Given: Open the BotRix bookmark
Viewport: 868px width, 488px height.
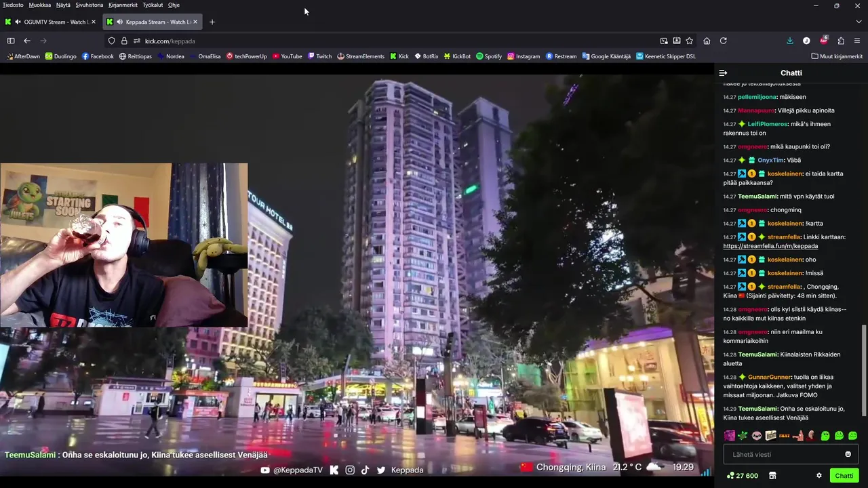Looking at the screenshot, I should [x=426, y=56].
